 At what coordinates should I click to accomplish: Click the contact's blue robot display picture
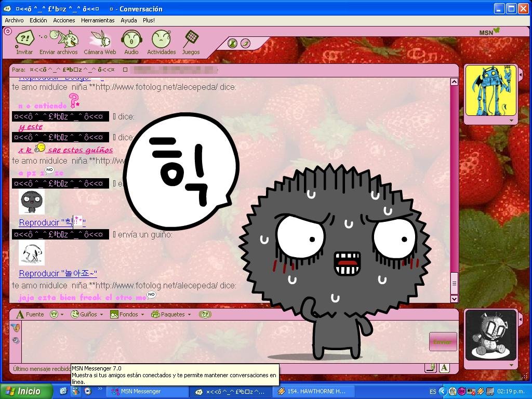(x=490, y=90)
